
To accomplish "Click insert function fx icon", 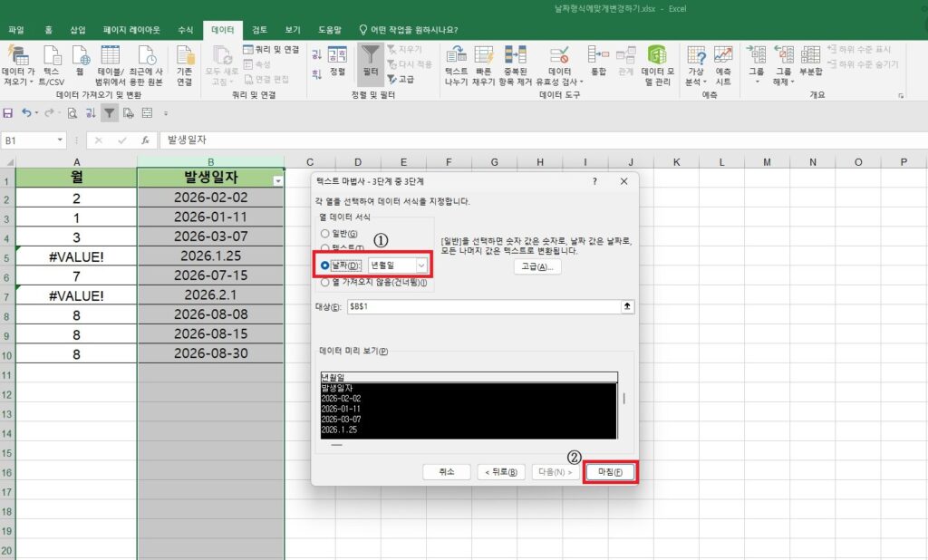I will (145, 140).
